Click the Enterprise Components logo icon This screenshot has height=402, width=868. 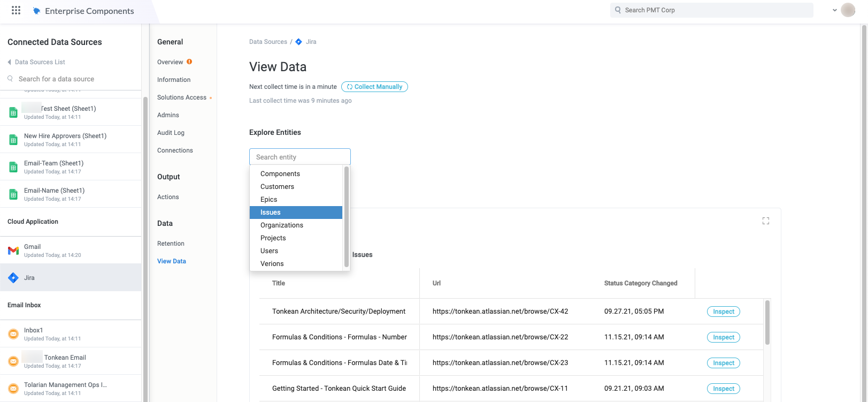coord(36,11)
